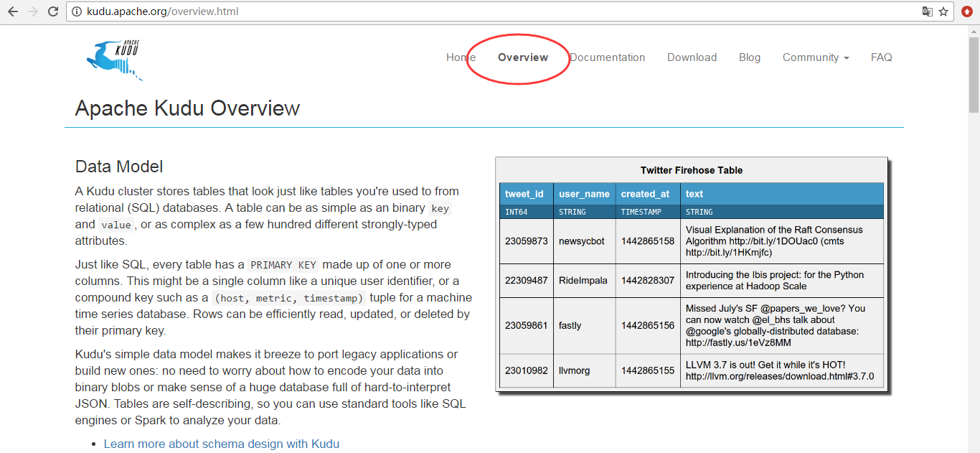Screen dimensions: 980x453
Task: Click the '1442865156' timestamp cell
Action: click(x=648, y=325)
